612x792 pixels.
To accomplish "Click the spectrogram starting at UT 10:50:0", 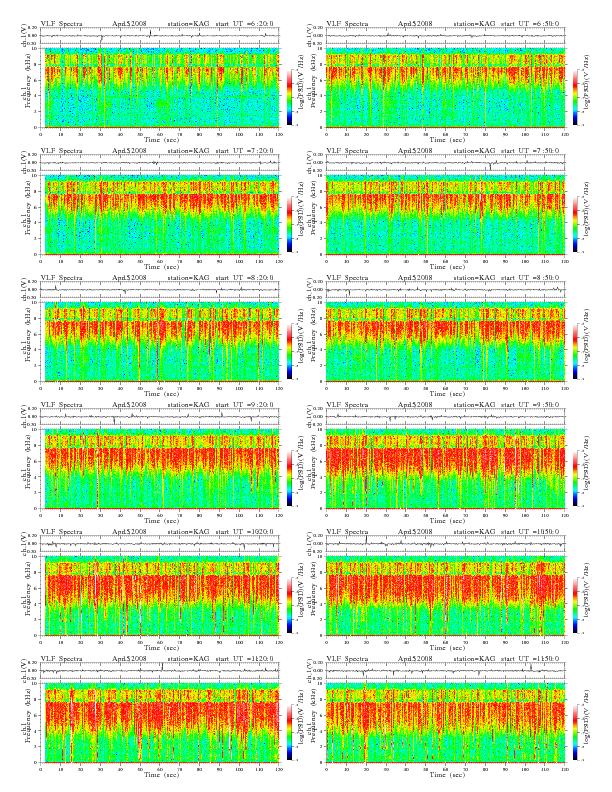I will (x=445, y=596).
